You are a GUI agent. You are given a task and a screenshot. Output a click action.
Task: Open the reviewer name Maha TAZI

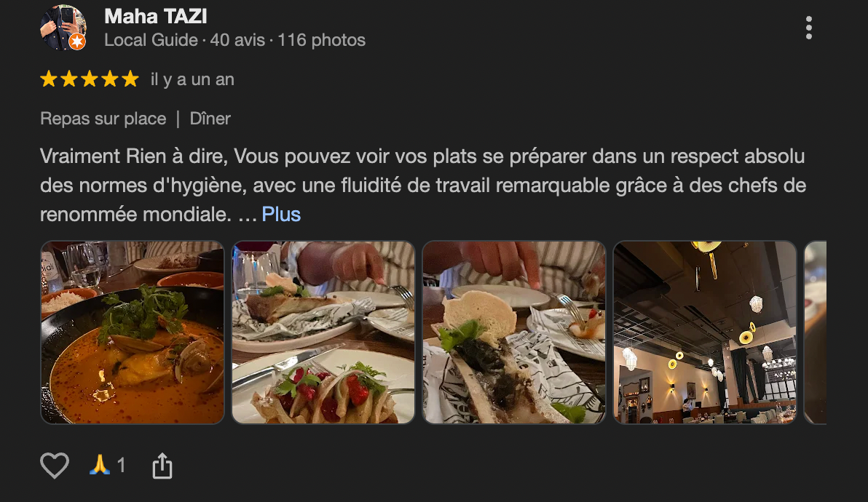(156, 16)
